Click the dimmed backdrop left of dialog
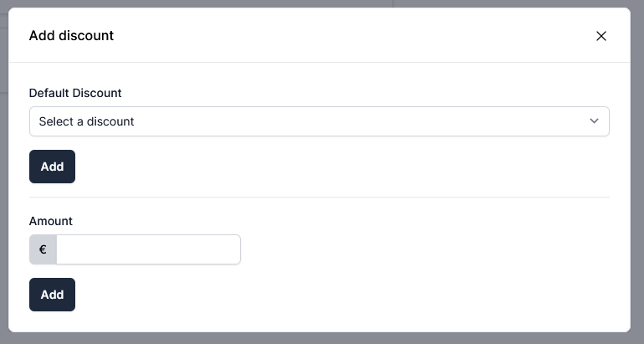The width and height of the screenshot is (644, 344). coord(3,167)
